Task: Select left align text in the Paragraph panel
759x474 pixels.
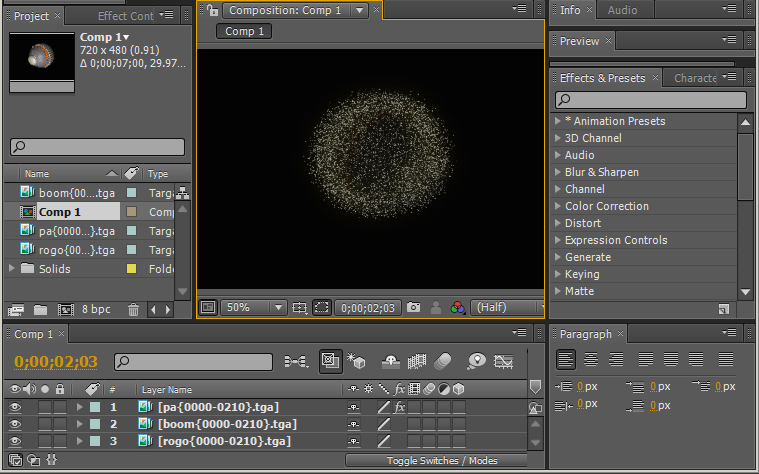Action: [x=566, y=359]
